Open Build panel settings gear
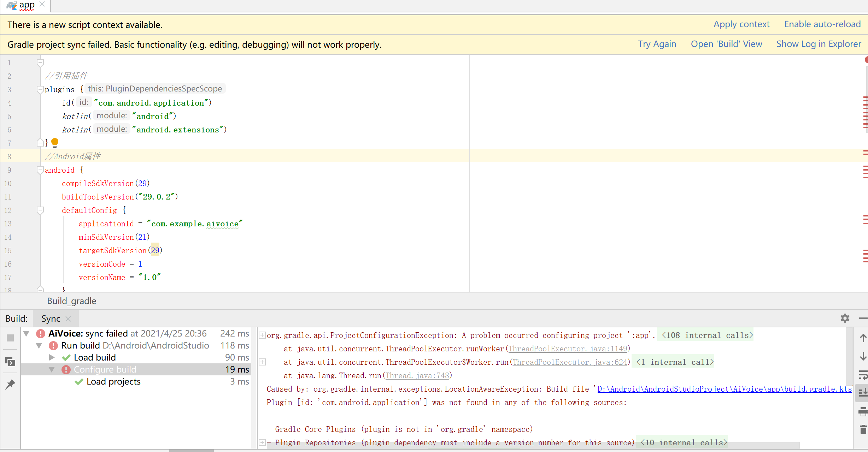Image resolution: width=868 pixels, height=452 pixels. (845, 318)
